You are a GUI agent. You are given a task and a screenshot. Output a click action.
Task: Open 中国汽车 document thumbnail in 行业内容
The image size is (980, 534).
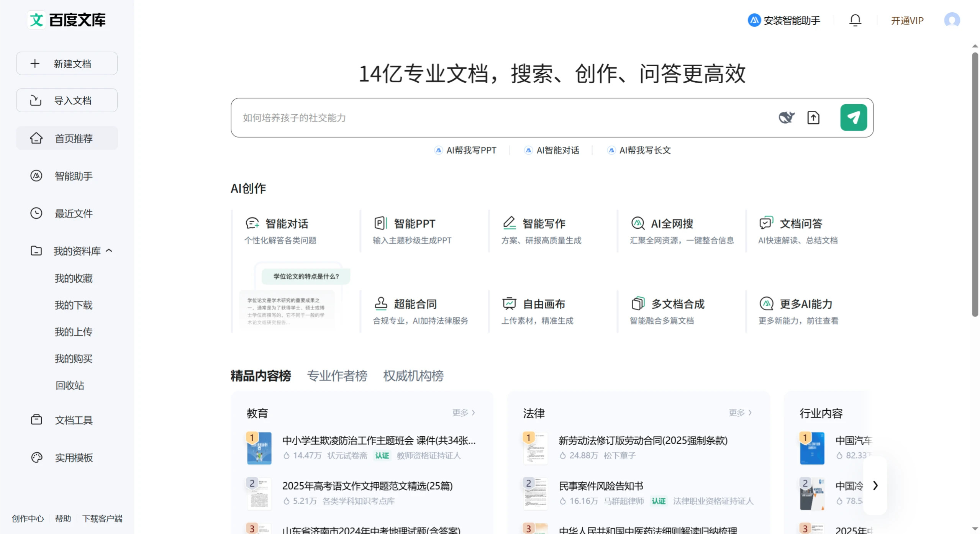click(x=811, y=448)
